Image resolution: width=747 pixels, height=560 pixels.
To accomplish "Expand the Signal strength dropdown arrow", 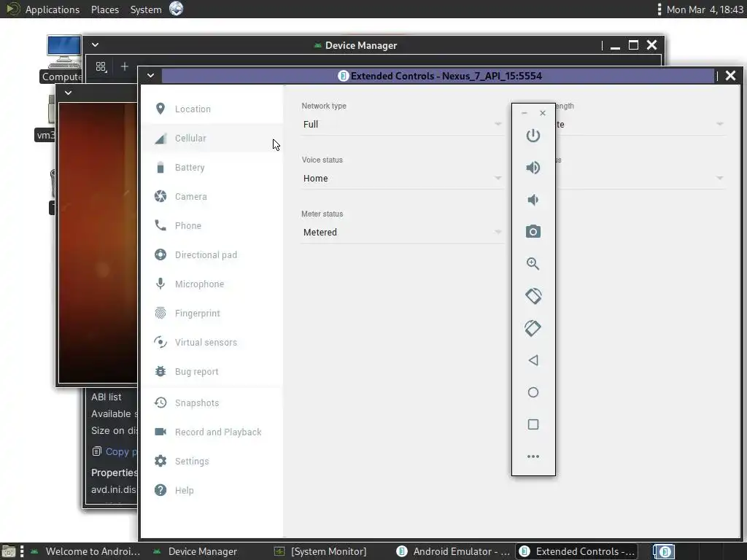I will [719, 124].
